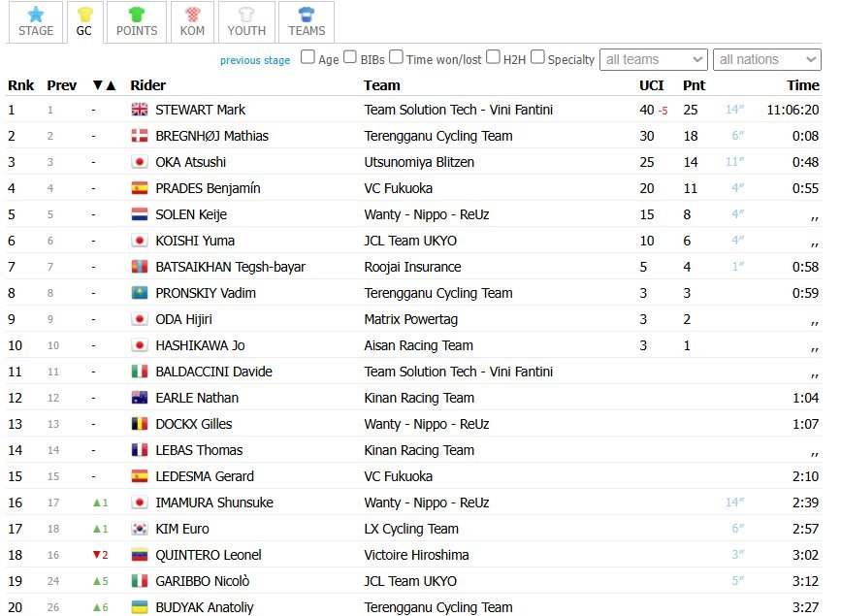Click the Danish flag beside Bregnhøj Mathias

coord(140,137)
